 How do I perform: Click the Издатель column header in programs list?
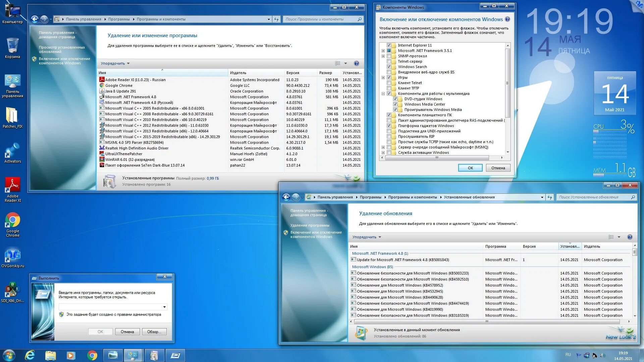coord(238,73)
